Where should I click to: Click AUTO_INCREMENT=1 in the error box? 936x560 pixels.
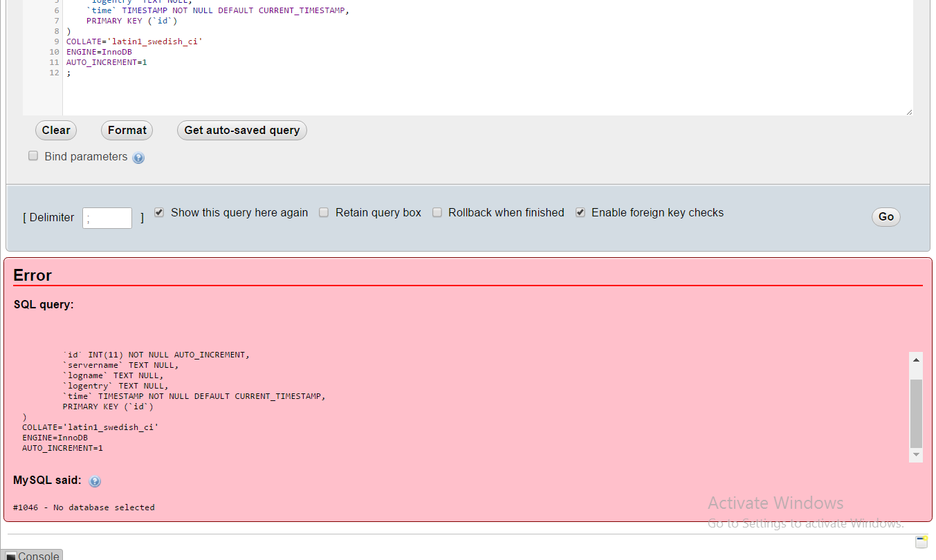[62, 448]
